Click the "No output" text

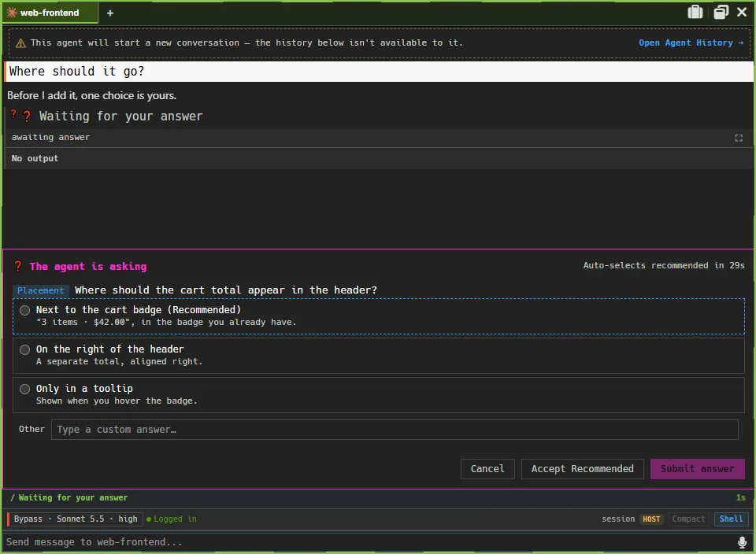pyautogui.click(x=35, y=158)
